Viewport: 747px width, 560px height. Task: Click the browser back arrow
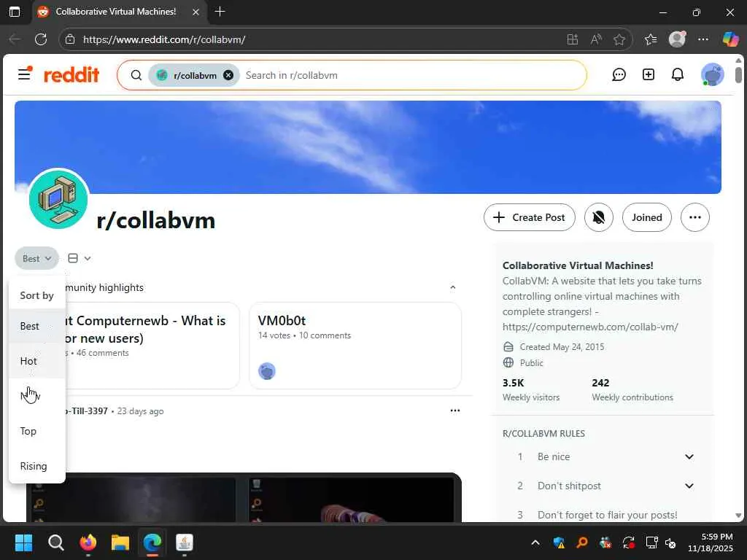point(15,39)
